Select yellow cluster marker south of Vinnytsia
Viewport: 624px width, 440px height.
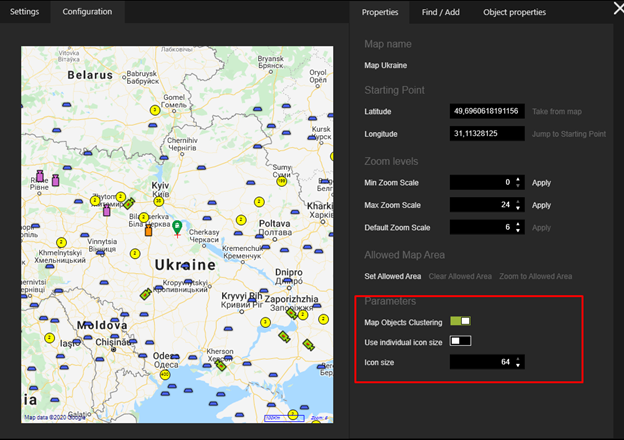pos(135,253)
